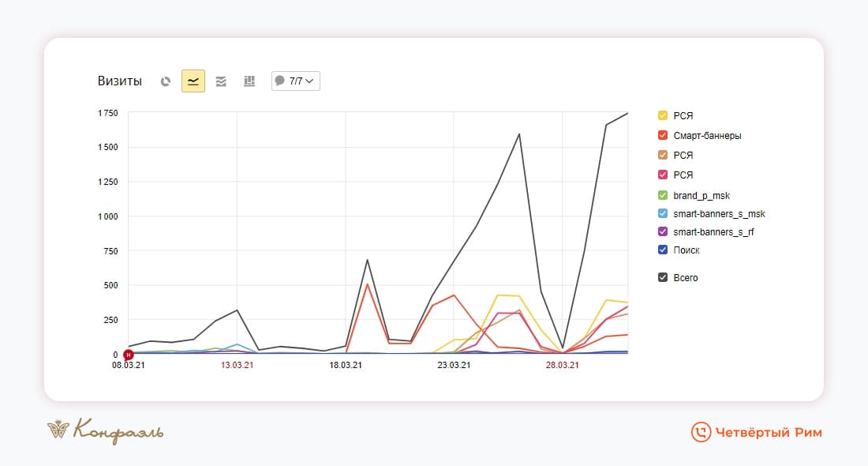Image resolution: width=868 pixels, height=466 pixels.
Task: Click the red note marker at 08.03.21
Action: coord(129,355)
